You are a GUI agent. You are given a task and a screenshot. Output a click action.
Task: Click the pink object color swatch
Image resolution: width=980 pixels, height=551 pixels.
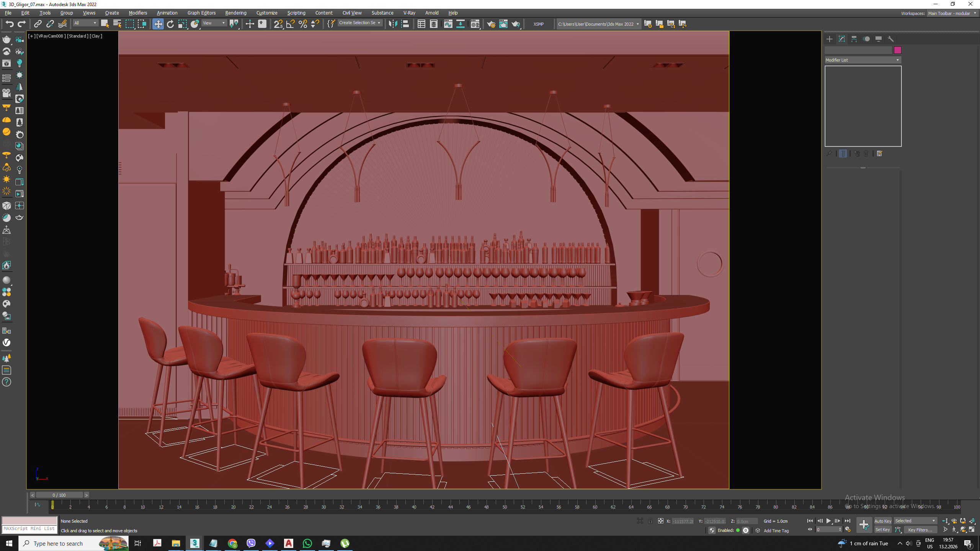point(897,50)
